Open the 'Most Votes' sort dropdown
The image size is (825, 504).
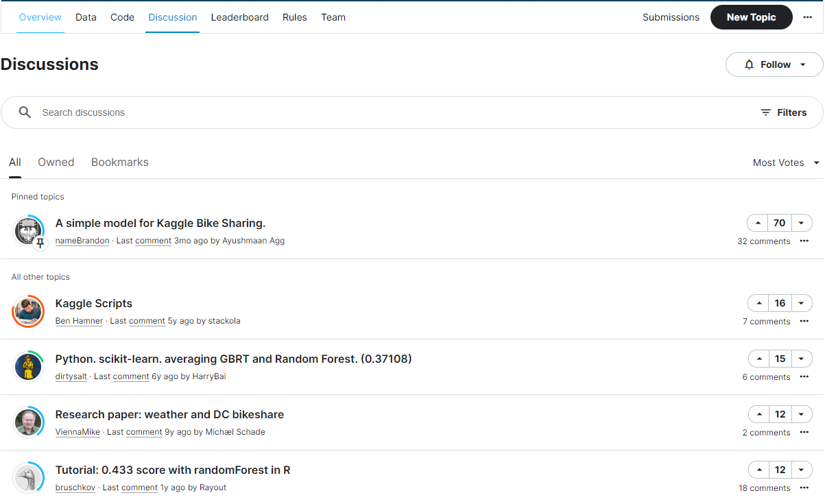(x=786, y=163)
